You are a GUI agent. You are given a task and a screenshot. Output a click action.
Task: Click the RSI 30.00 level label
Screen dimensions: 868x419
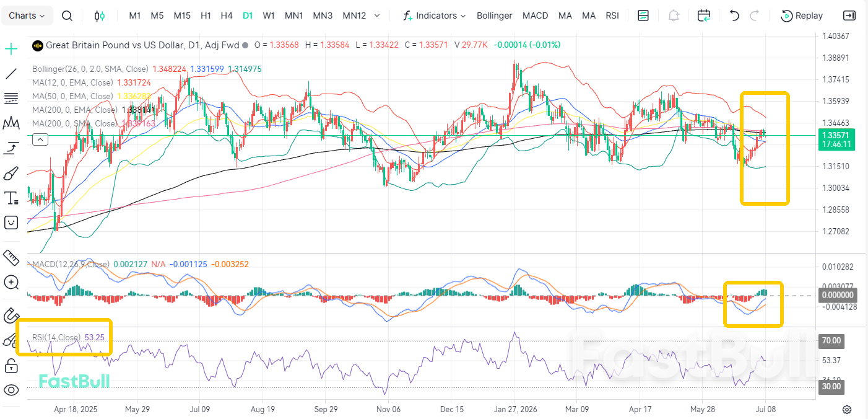831,386
